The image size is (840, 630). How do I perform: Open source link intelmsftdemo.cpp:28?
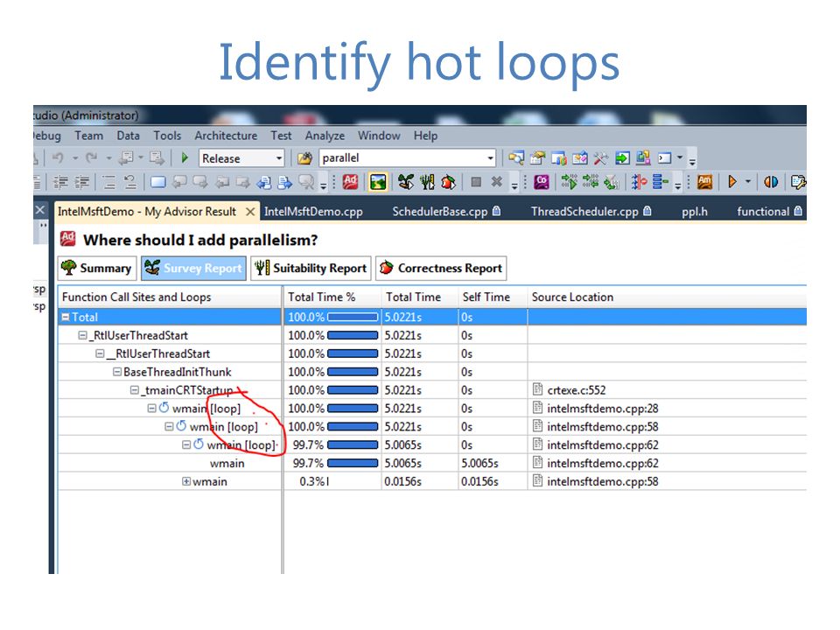click(603, 409)
